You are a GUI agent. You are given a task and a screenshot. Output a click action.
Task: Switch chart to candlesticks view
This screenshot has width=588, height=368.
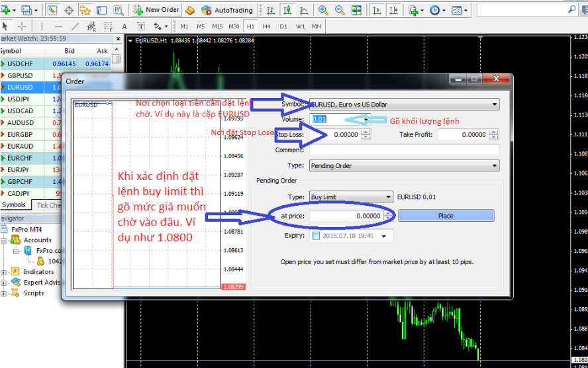pyautogui.click(x=288, y=10)
